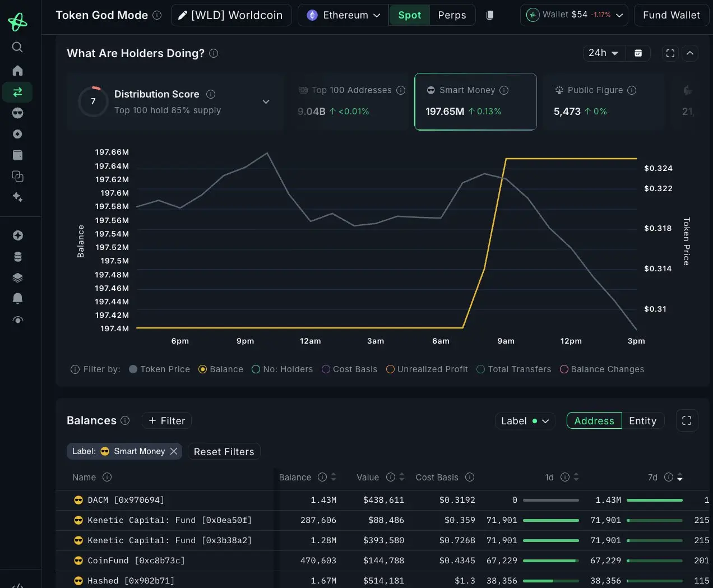This screenshot has height=588, width=713.
Task: Click the Distribution Score info icon
Action: pyautogui.click(x=211, y=94)
